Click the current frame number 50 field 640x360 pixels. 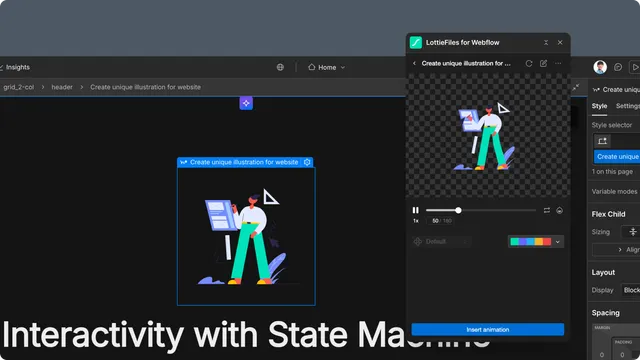(x=435, y=221)
